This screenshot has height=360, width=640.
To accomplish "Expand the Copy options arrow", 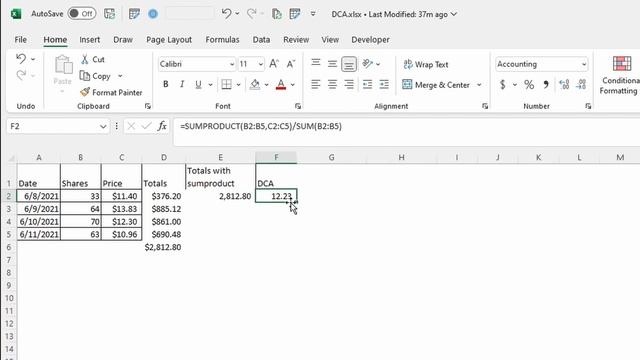I will 120,76.
